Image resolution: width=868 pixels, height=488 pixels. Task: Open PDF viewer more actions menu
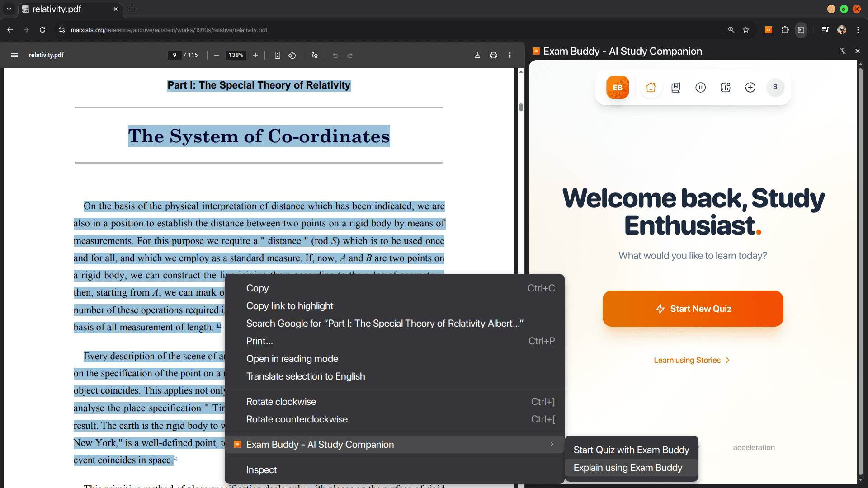tap(509, 55)
